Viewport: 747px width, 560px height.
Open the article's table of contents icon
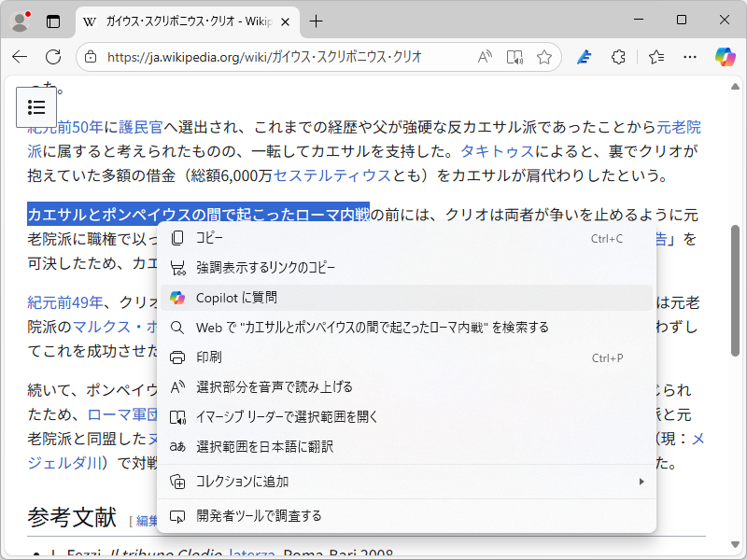35,106
